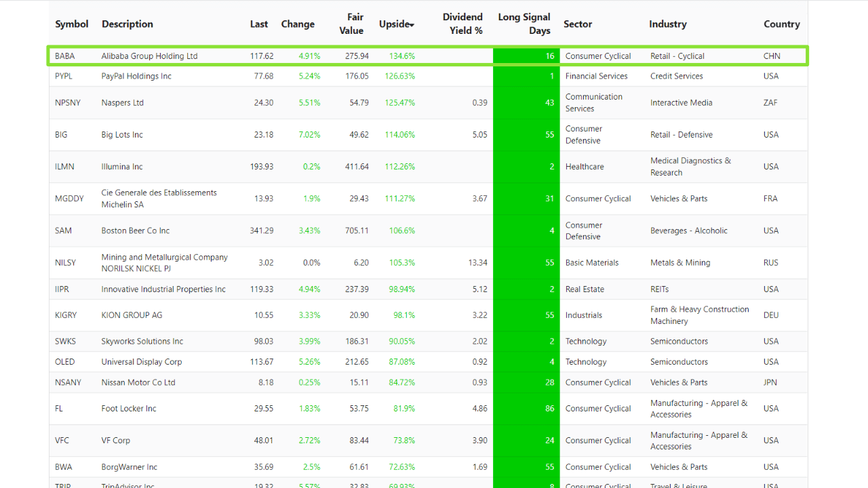Click Big Lots Inc description
This screenshot has height=488, width=868.
[122, 135]
